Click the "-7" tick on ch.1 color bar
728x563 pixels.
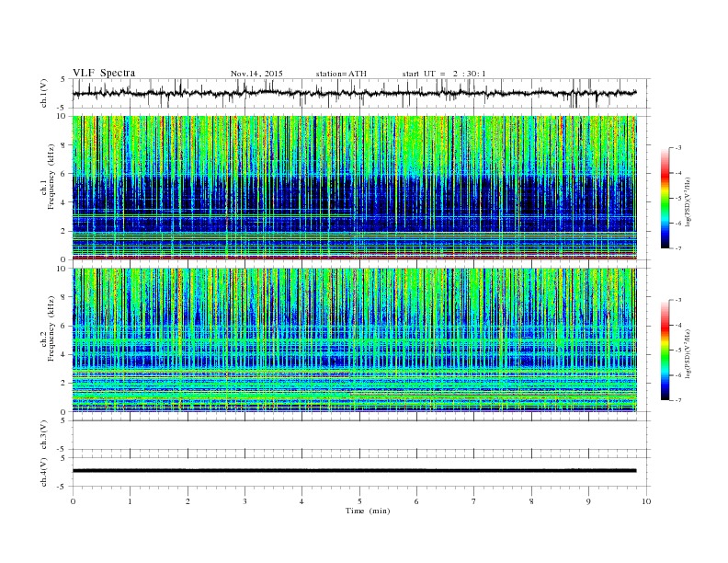click(x=678, y=248)
